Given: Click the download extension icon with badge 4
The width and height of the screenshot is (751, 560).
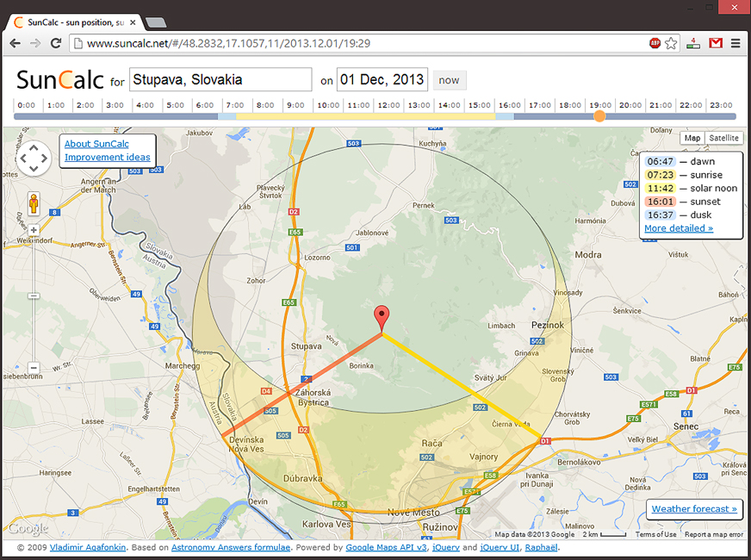Looking at the screenshot, I should (x=693, y=43).
